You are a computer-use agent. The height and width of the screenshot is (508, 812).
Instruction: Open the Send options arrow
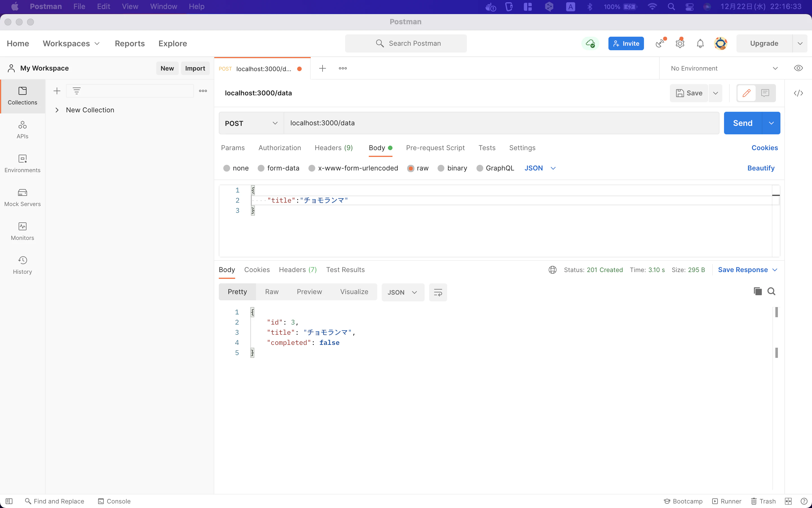pos(771,123)
